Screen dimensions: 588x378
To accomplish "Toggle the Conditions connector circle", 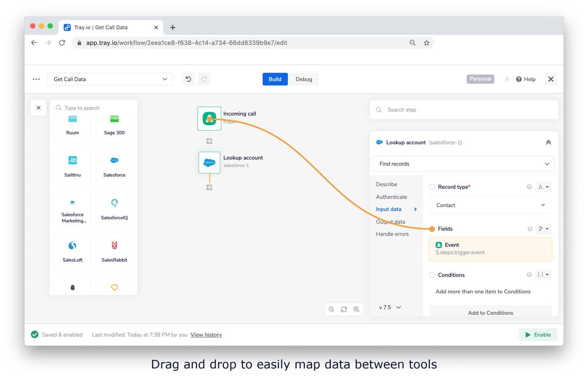I will 432,275.
